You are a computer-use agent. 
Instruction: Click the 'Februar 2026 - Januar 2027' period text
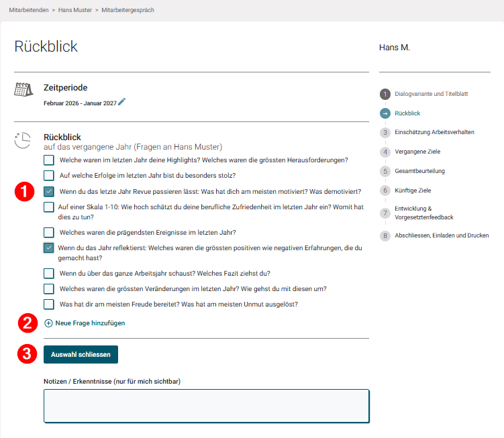[80, 103]
